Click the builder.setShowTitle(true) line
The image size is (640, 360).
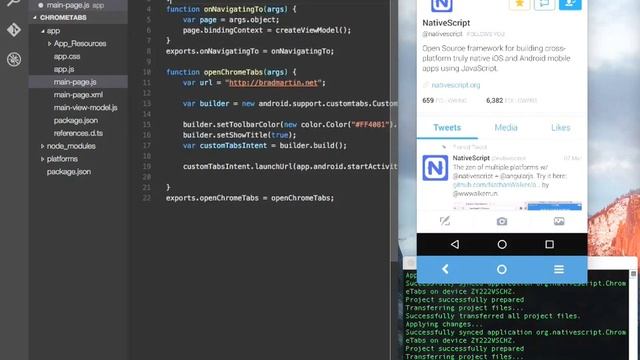[x=239, y=135]
